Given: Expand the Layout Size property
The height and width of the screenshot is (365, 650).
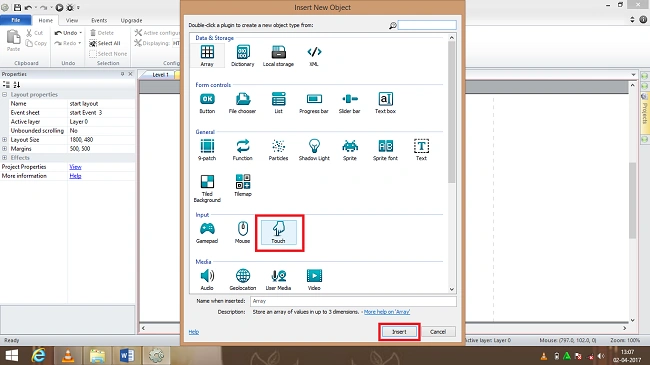Looking at the screenshot, I should point(5,140).
